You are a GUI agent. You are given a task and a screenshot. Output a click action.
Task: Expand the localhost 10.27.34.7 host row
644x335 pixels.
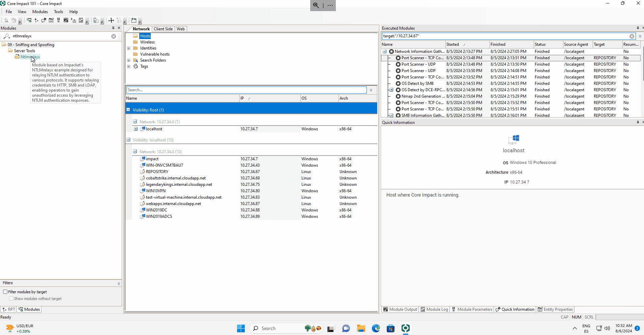click(136, 129)
